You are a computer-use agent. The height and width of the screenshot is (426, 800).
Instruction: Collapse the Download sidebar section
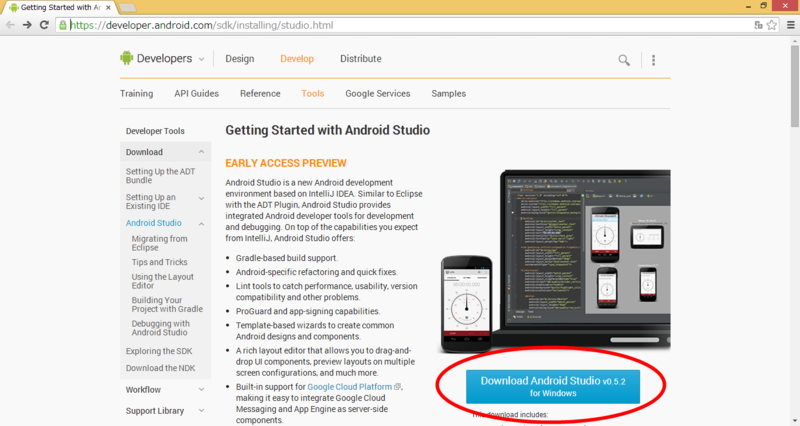[x=202, y=152]
